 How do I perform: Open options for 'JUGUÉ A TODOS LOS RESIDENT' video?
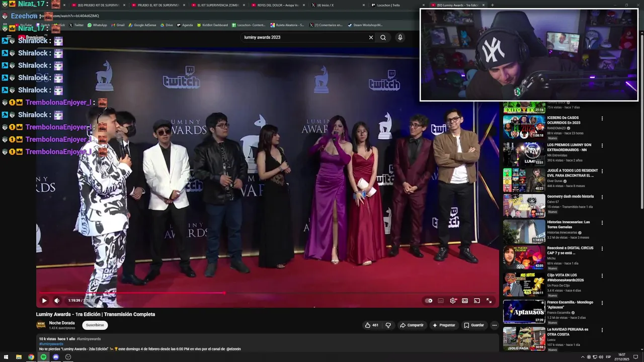602,171
